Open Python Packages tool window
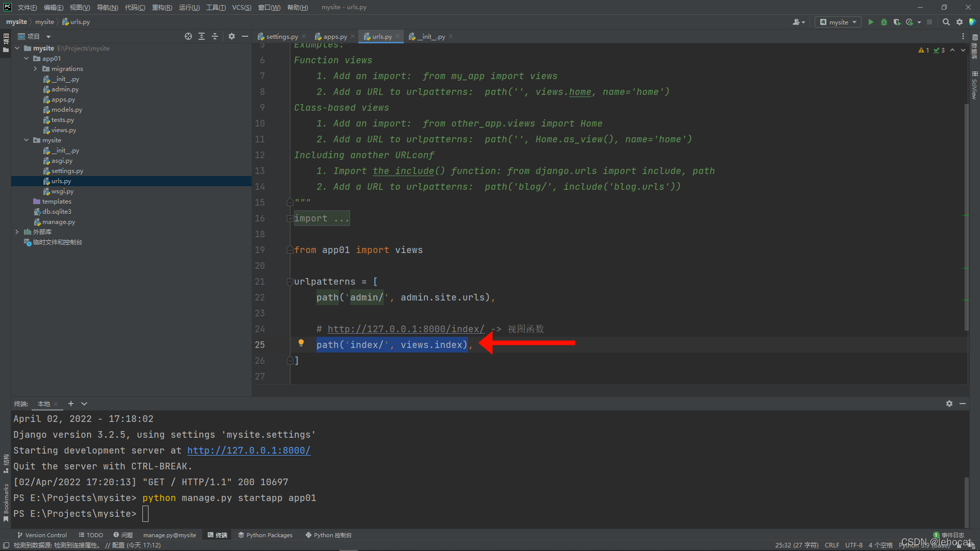 click(x=265, y=535)
